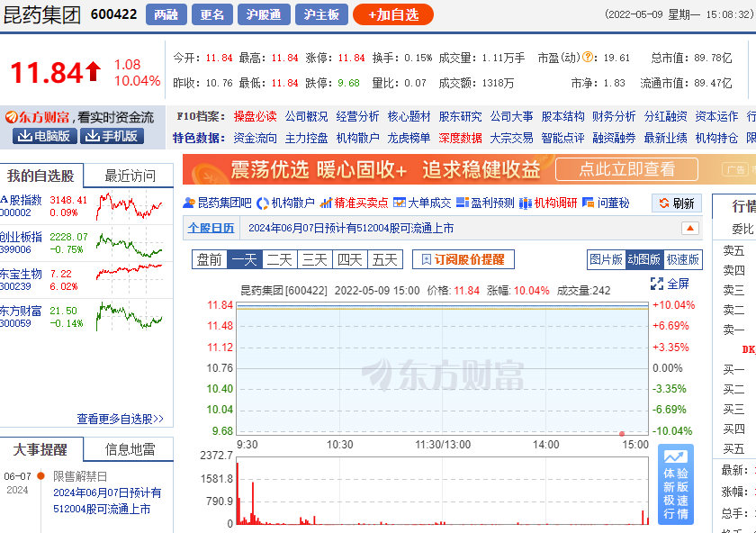Image resolution: width=756 pixels, height=533 pixels.
Task: Click the 沪主板 tag button
Action: 321,14
